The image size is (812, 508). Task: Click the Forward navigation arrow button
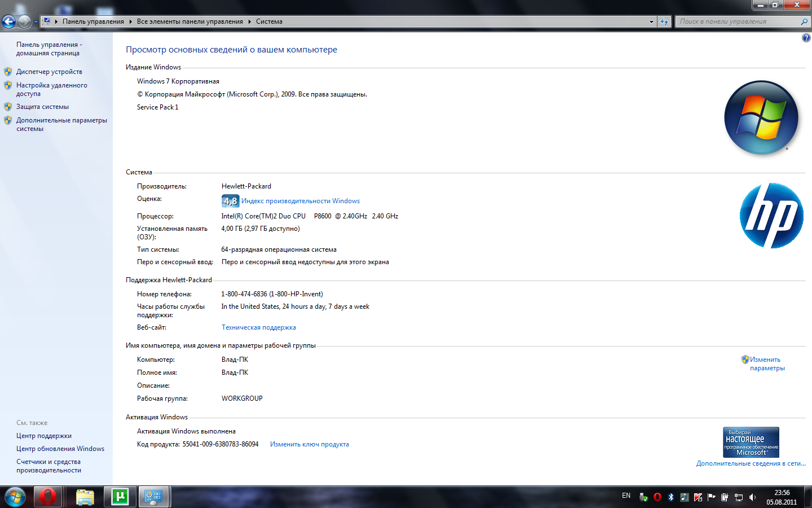24,21
